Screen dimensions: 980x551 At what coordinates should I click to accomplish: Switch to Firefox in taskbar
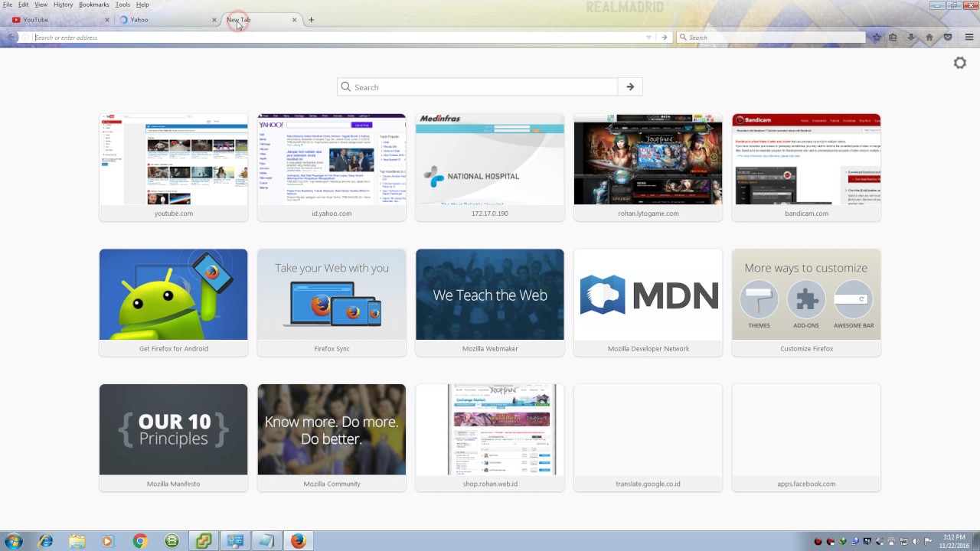[298, 541]
